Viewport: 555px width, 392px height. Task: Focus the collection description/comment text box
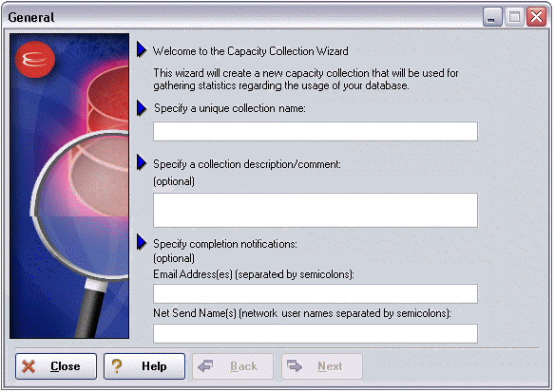(316, 210)
